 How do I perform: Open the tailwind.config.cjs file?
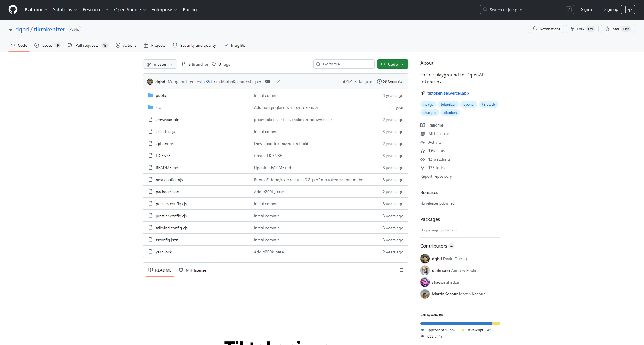coord(171,228)
